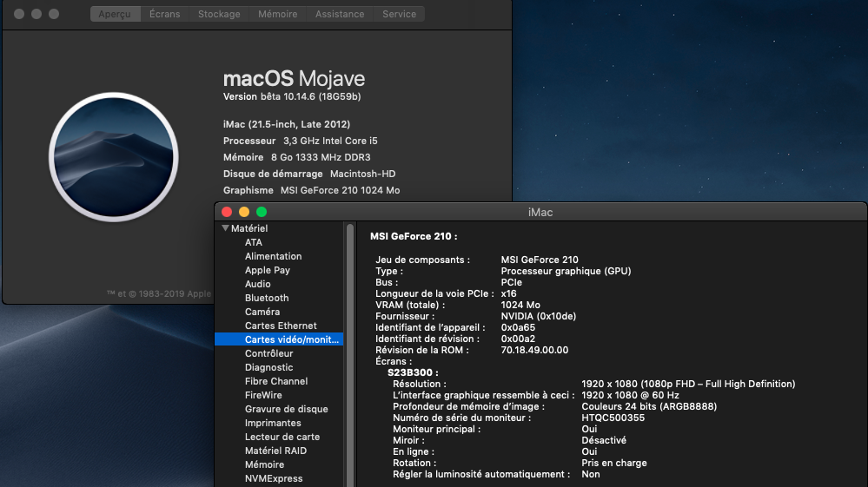Switch to the Mémoire tab

[277, 14]
